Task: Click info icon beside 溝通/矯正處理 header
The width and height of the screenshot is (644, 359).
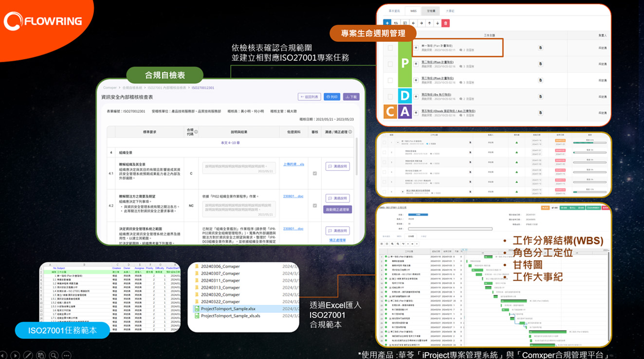Action: [350, 132]
